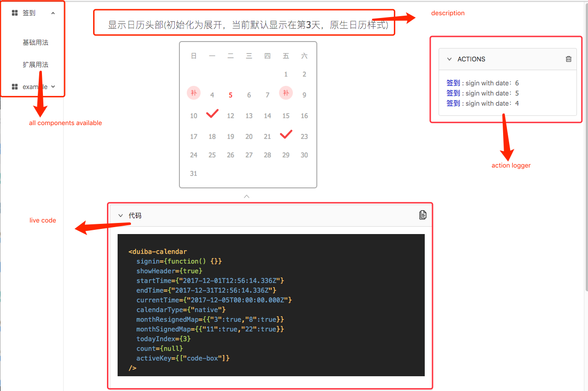This screenshot has height=391, width=588.
Task: Click the grid icon beside 签到 menu
Action: (x=15, y=13)
